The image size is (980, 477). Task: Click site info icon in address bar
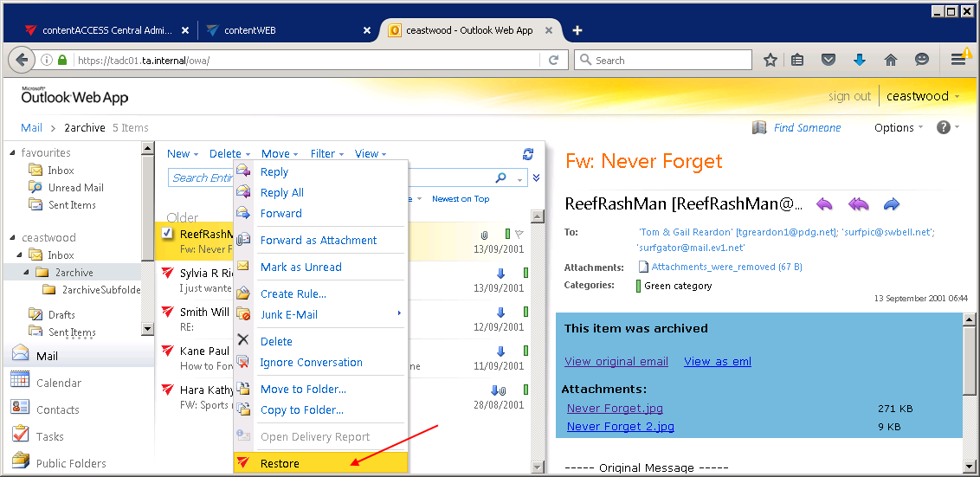(46, 60)
